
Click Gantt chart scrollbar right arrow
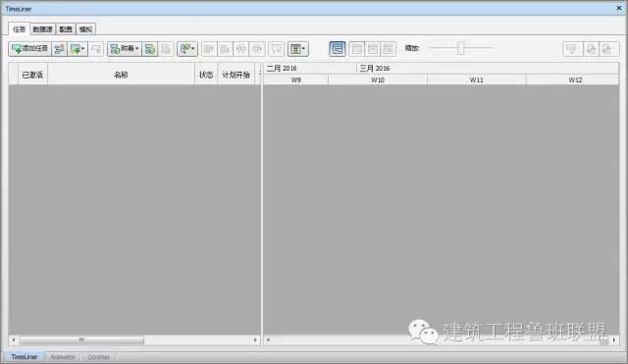click(614, 340)
